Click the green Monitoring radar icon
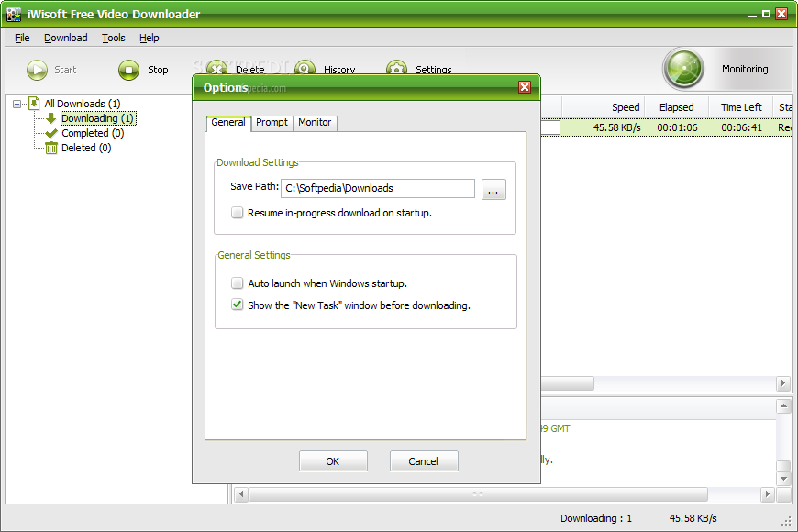 pos(683,69)
